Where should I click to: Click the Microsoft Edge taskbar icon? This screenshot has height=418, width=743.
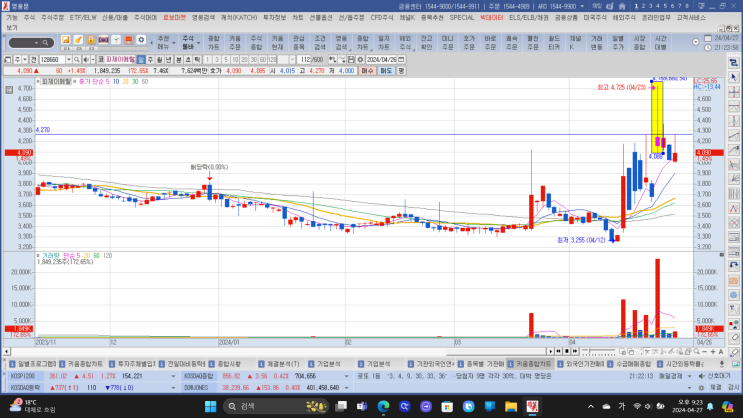[x=382, y=406]
